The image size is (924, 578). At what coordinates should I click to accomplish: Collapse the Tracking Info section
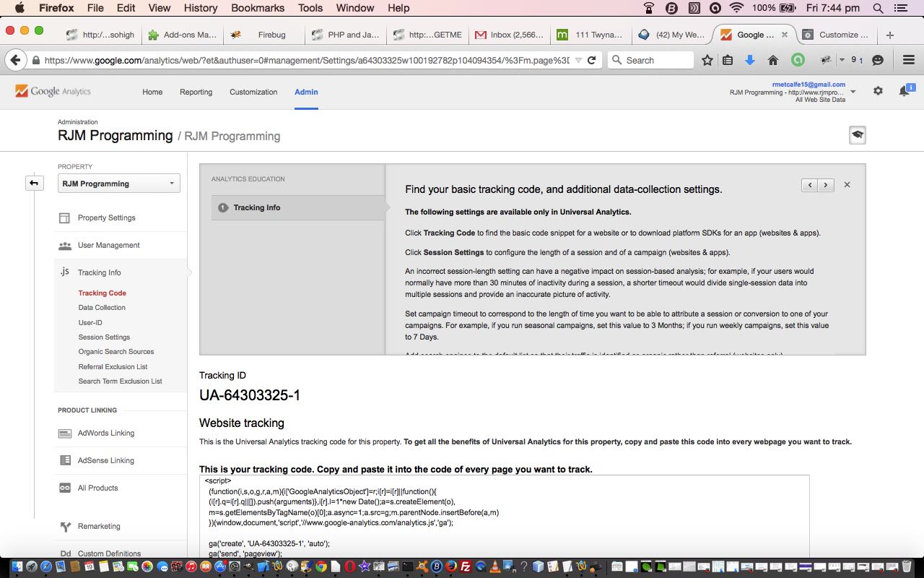[100, 272]
